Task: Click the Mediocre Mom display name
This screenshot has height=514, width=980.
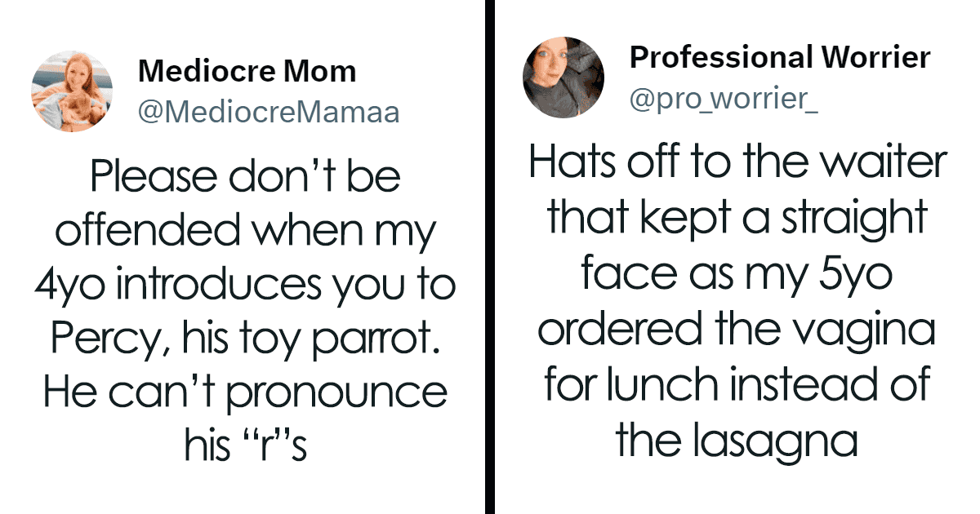Action: [247, 72]
